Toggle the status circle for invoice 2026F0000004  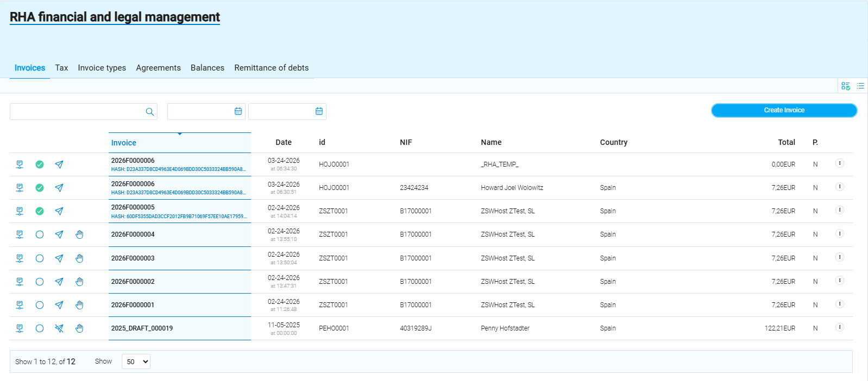coord(40,234)
